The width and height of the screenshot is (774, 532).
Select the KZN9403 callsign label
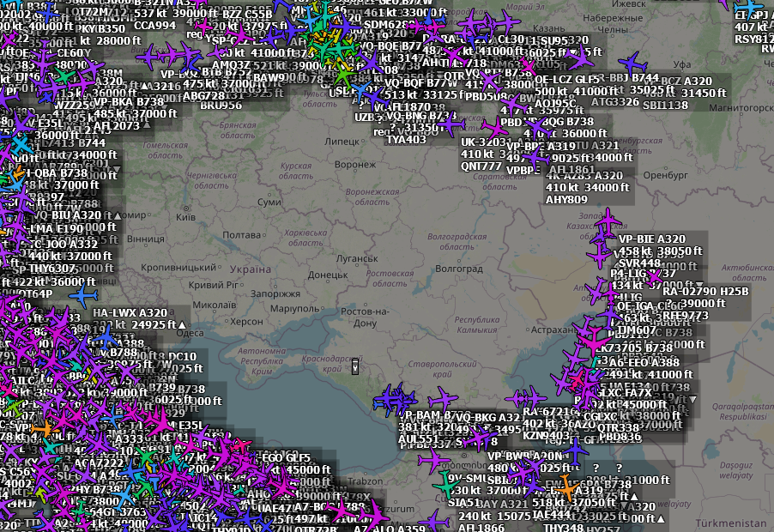(546, 435)
